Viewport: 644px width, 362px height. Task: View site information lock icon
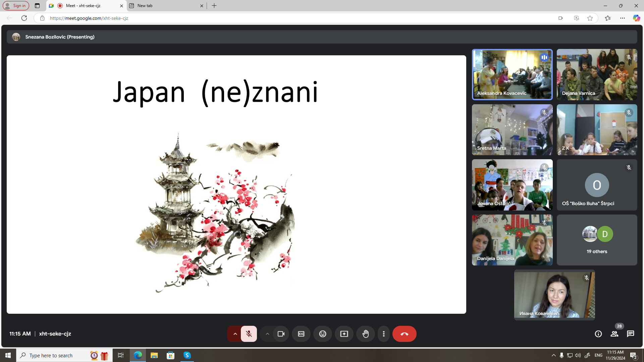(x=42, y=18)
